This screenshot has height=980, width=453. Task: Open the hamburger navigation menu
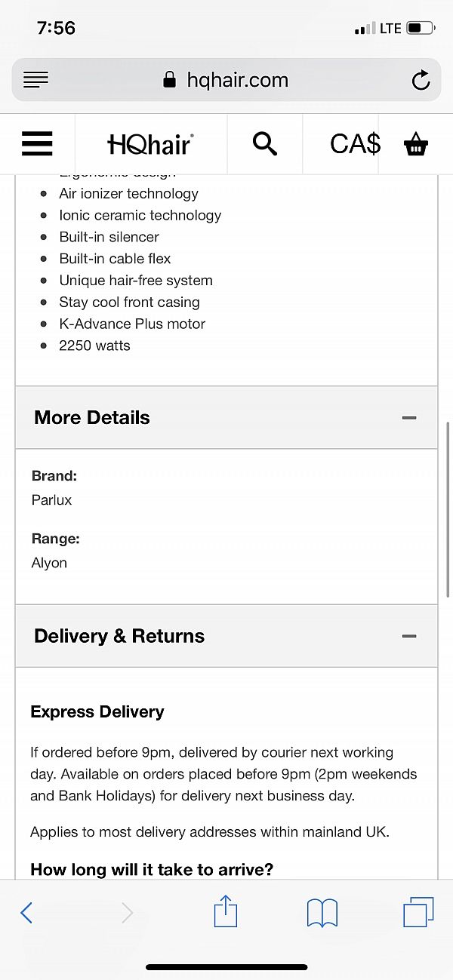[x=36, y=143]
